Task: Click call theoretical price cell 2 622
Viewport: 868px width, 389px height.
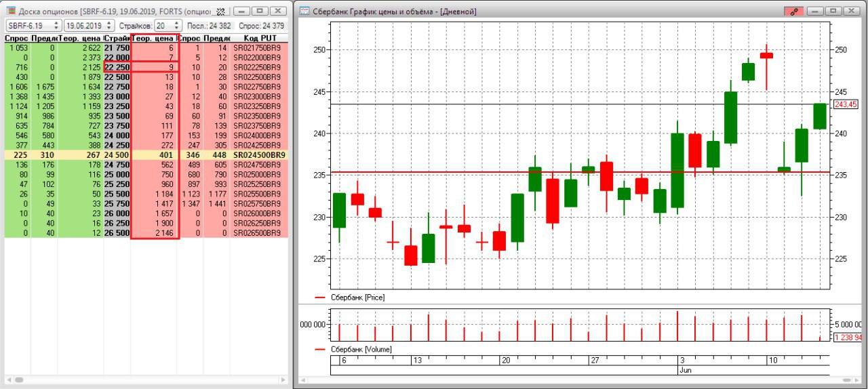Action: point(80,49)
